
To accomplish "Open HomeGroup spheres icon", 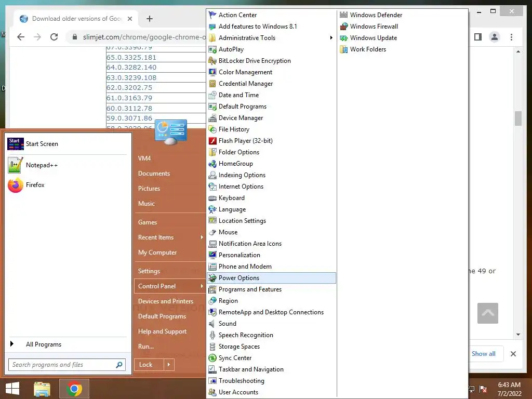I will click(212, 164).
